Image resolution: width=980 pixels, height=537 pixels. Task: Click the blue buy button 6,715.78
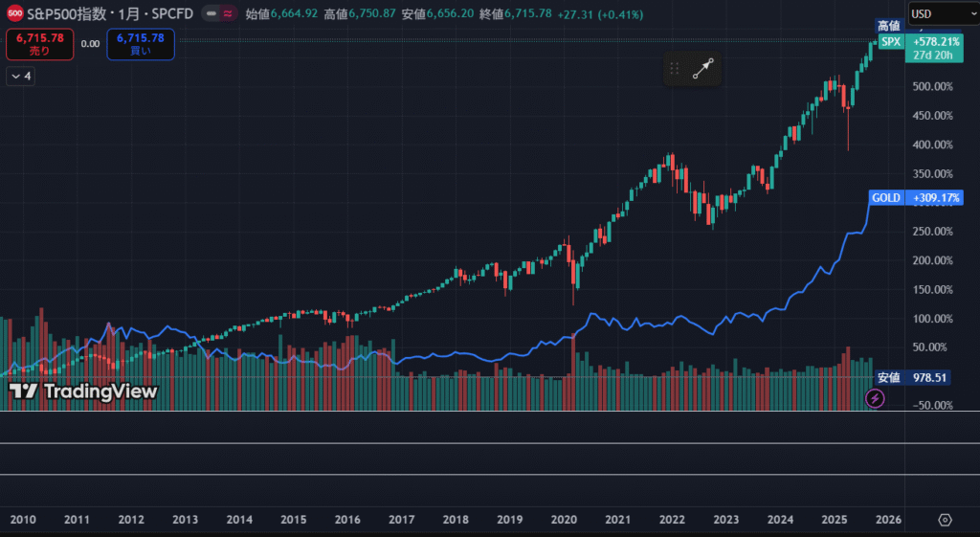141,43
